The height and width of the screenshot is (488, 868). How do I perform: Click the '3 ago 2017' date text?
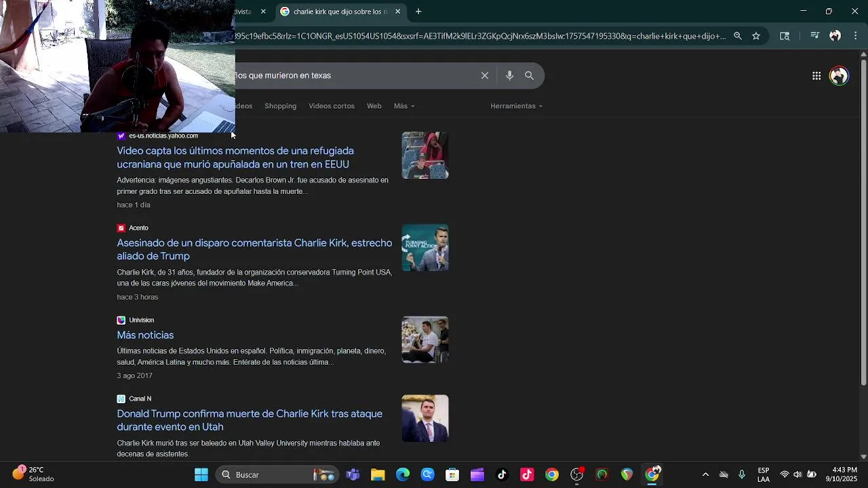pos(134,375)
